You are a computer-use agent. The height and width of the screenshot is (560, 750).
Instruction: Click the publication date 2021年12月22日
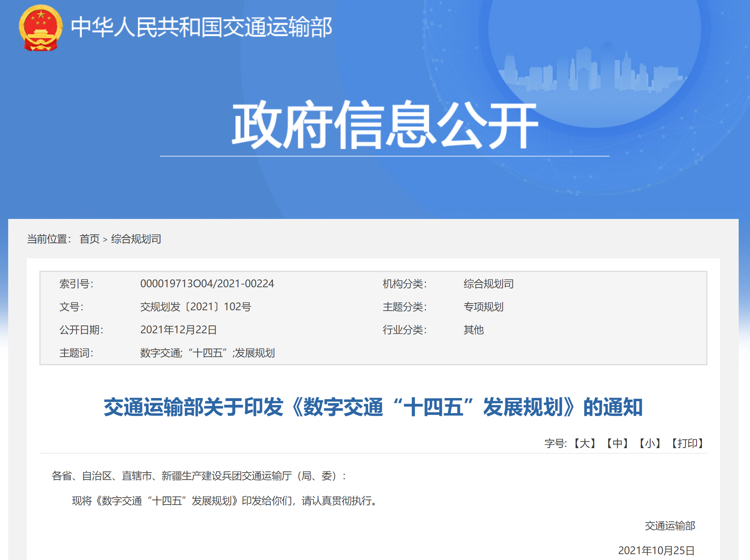(x=178, y=330)
